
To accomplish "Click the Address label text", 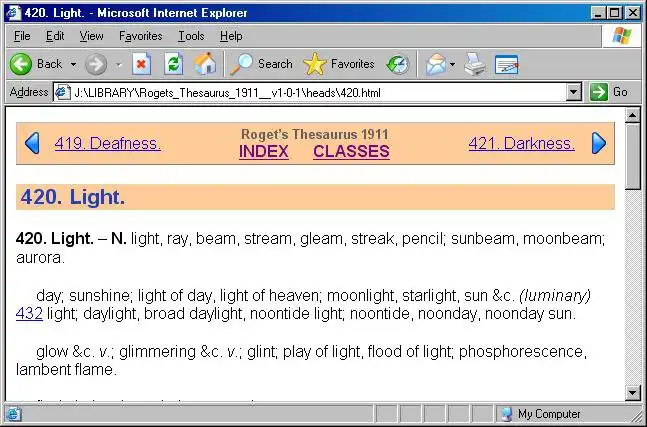I will pos(28,92).
